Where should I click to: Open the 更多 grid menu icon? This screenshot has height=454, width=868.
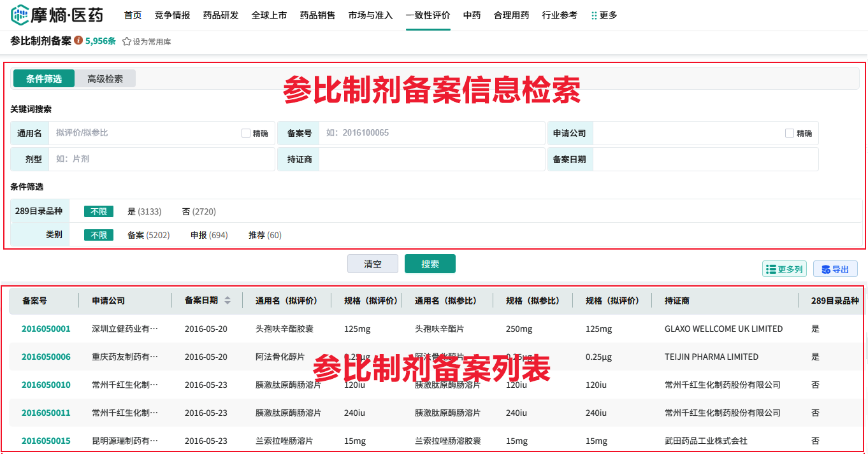tap(594, 15)
